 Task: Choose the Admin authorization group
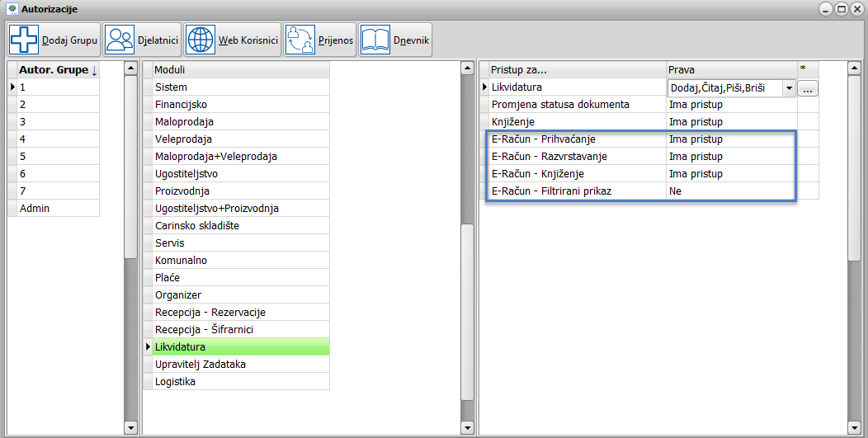35,209
